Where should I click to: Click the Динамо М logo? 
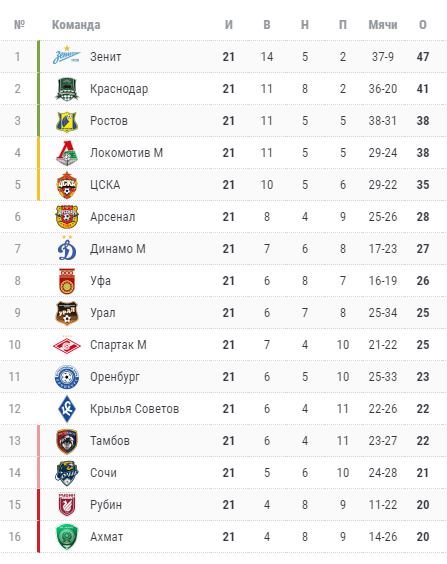(67, 248)
